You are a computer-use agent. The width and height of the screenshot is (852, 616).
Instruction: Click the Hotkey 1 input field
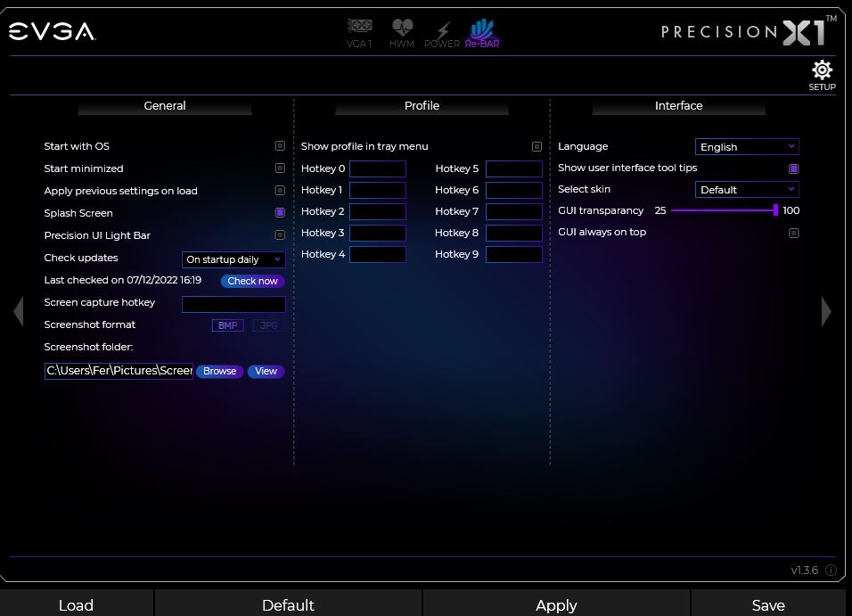(x=378, y=190)
